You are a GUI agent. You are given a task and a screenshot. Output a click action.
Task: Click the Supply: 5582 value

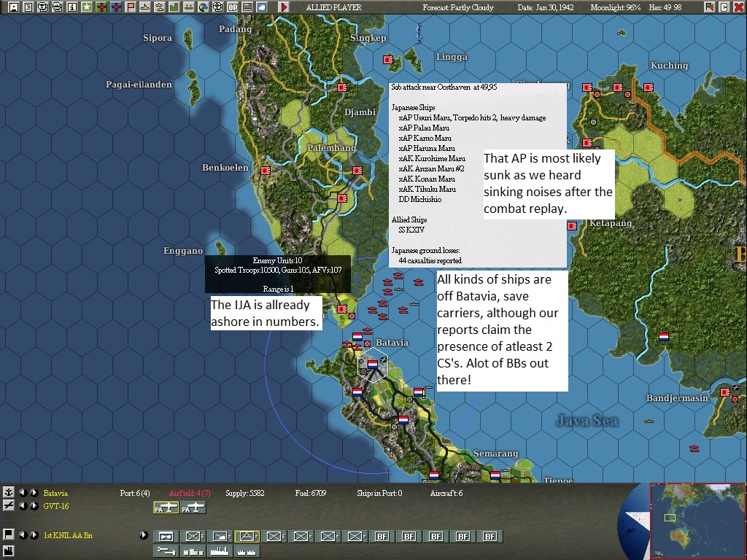(x=245, y=494)
